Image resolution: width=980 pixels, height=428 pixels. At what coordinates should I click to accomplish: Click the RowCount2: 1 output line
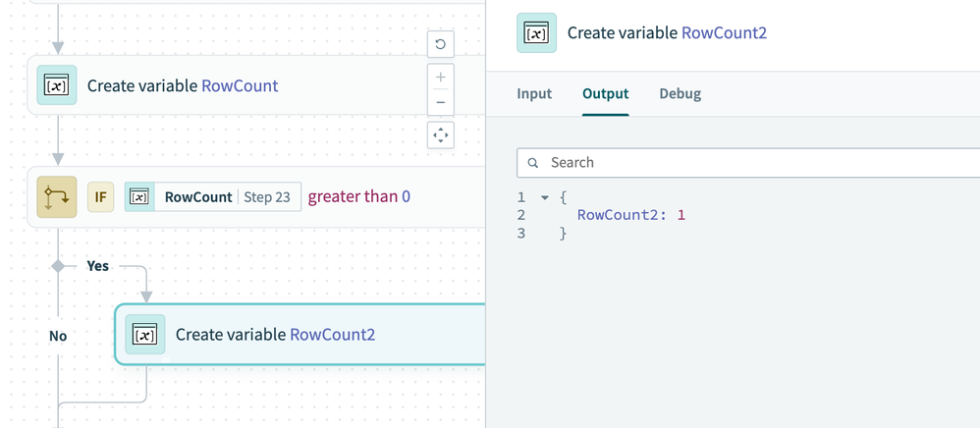tap(630, 215)
